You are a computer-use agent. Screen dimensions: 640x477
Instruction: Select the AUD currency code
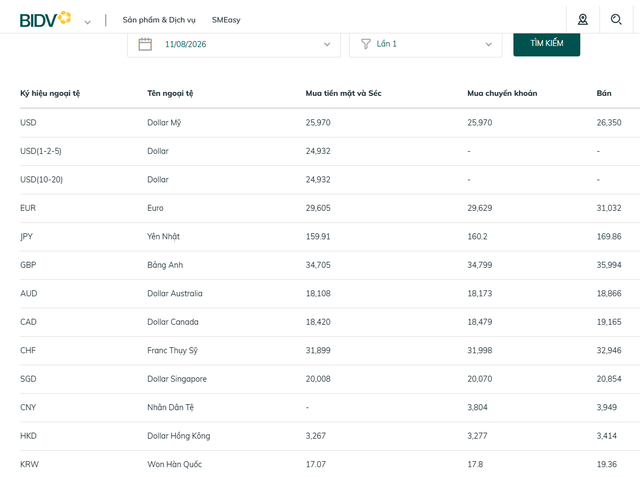pos(29,293)
